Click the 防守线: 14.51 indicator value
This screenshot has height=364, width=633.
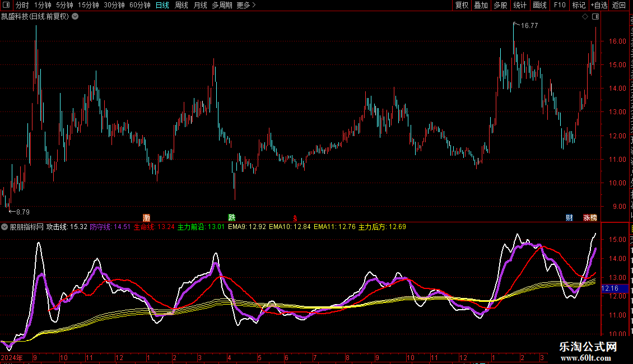coord(110,227)
